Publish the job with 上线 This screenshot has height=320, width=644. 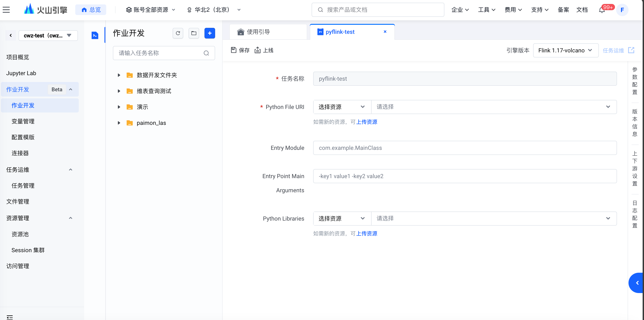tap(264, 50)
